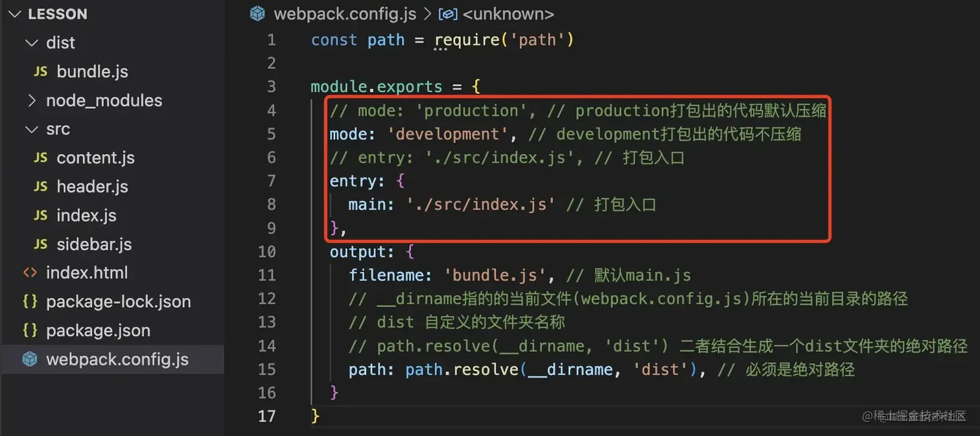980x436 pixels.
Task: Click the webpack cube icon in explorer
Action: (30, 359)
